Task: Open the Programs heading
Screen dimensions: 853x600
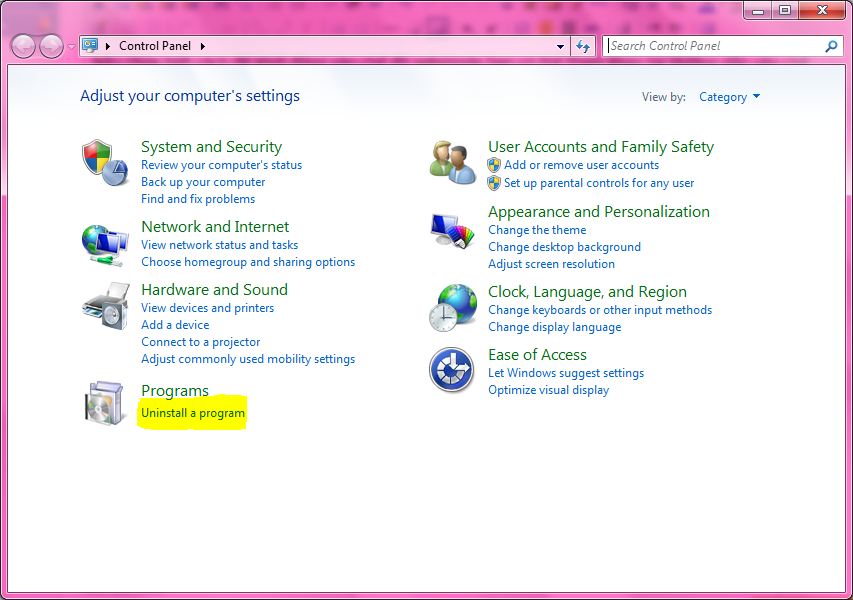Action: pos(175,391)
